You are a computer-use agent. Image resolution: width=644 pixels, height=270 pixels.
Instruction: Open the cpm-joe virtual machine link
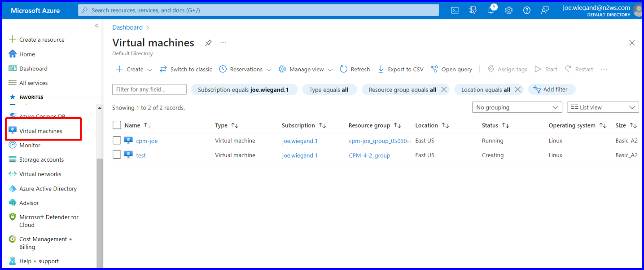point(147,141)
